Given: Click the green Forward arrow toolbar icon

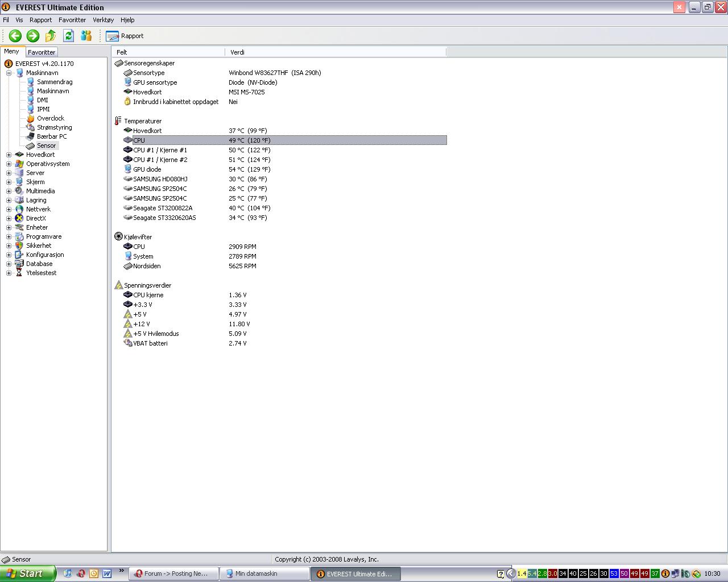Looking at the screenshot, I should (33, 36).
